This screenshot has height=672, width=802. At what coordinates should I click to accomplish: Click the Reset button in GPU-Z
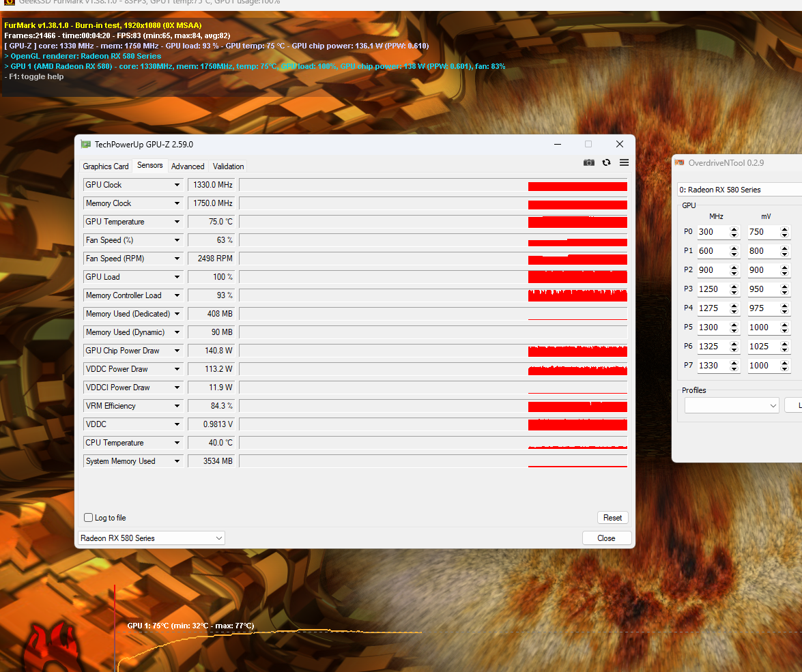[x=613, y=518]
